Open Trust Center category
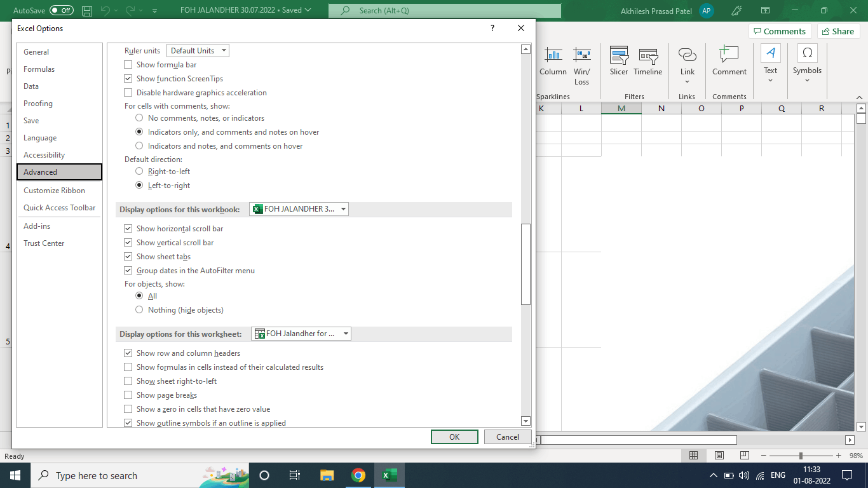This screenshot has height=488, width=868. [x=59, y=243]
